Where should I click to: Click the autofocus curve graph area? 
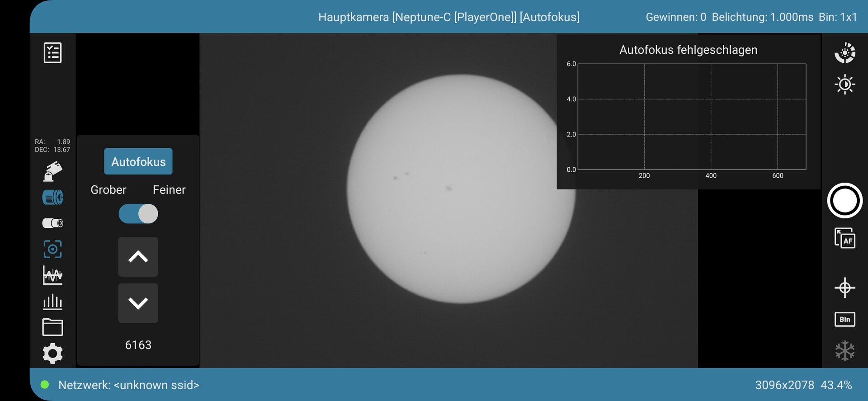(x=692, y=117)
